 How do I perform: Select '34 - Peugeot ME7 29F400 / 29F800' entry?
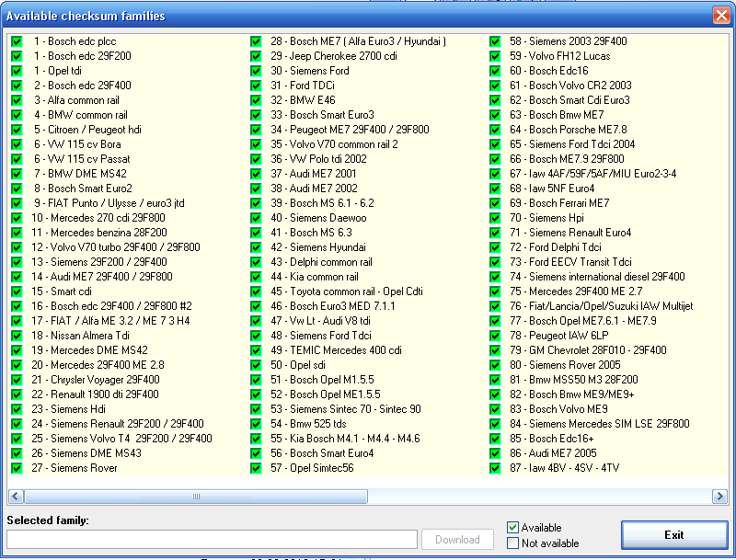(350, 130)
